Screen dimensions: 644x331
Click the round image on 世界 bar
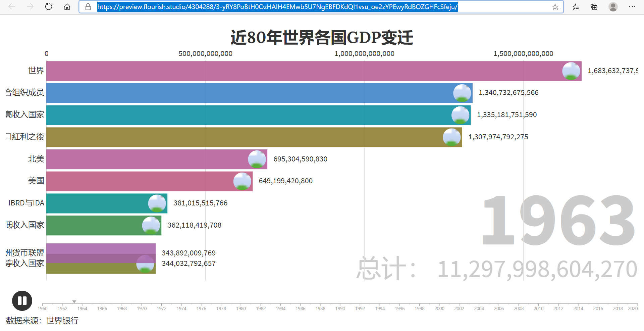click(x=571, y=71)
